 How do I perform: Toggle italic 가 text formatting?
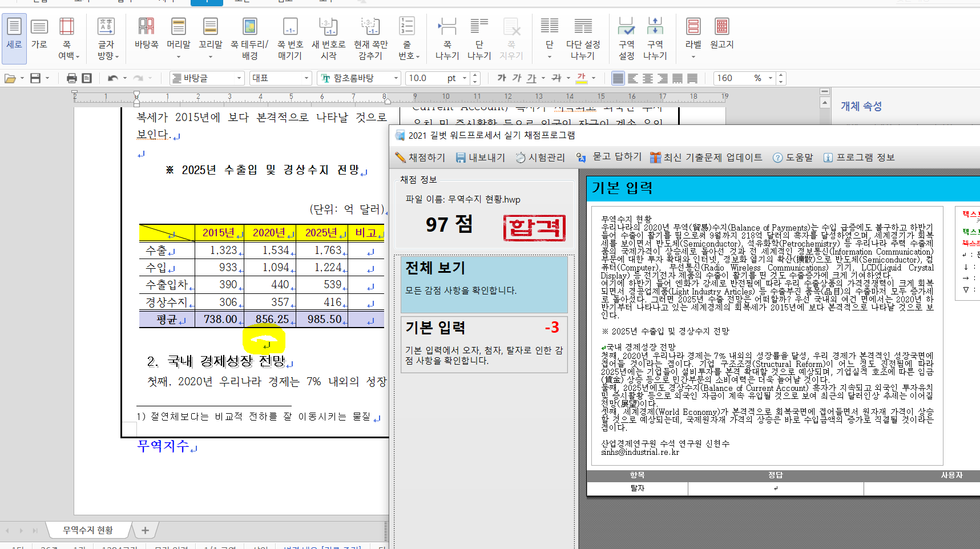(517, 78)
